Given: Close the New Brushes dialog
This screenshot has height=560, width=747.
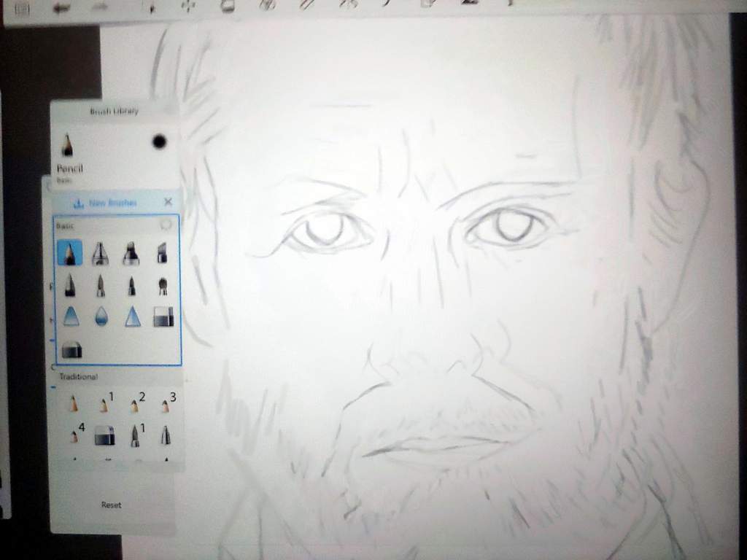Looking at the screenshot, I should [169, 202].
